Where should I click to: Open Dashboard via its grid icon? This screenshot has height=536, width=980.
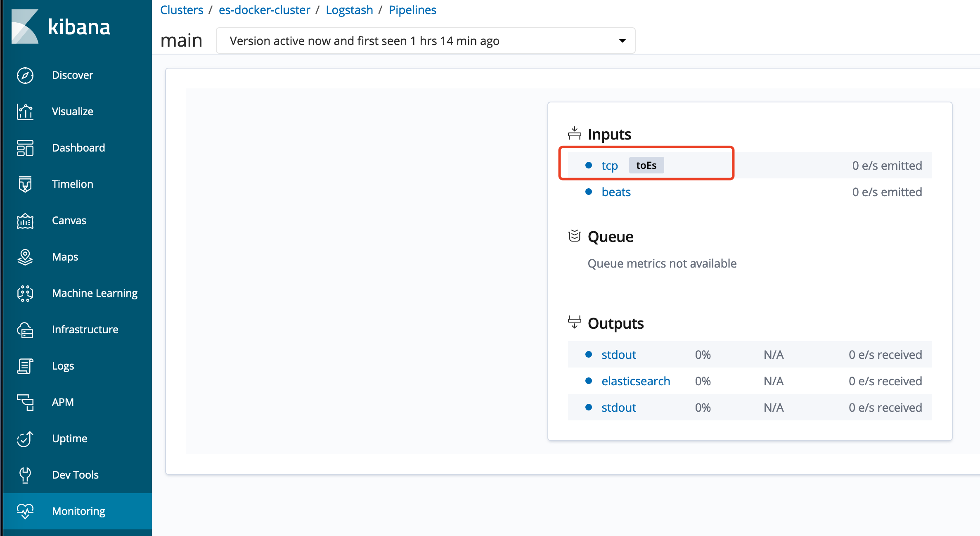click(25, 148)
